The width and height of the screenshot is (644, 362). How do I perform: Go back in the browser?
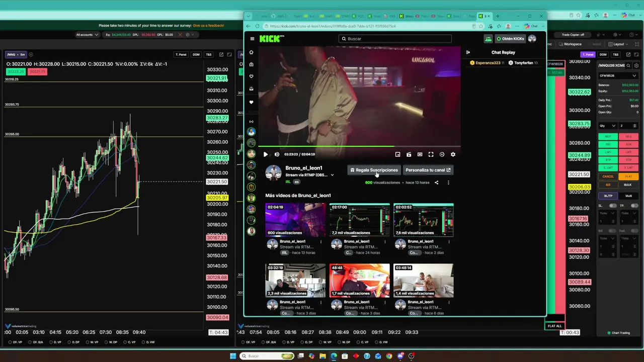click(248, 26)
